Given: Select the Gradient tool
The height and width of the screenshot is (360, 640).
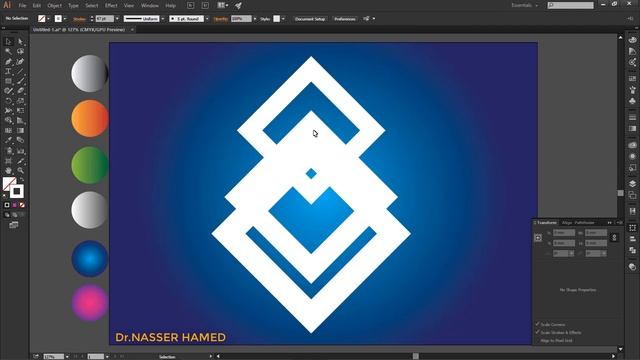Looking at the screenshot, I should (20, 131).
